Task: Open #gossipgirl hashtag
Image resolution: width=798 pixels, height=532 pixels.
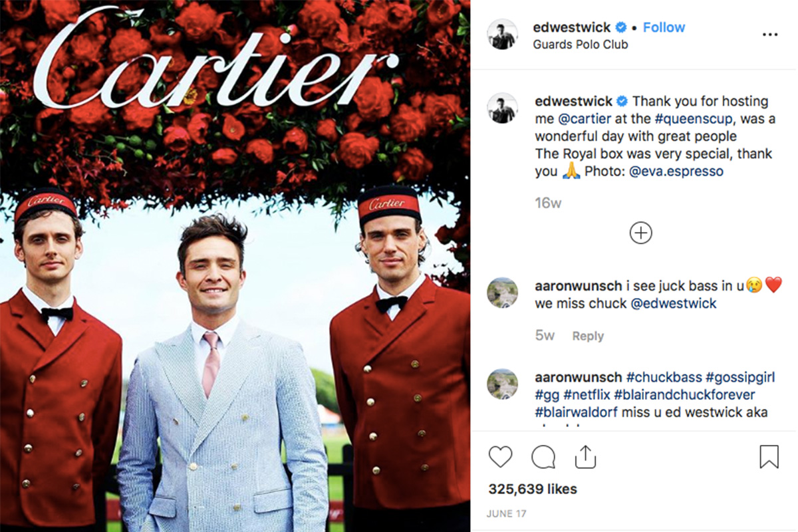Action: pyautogui.click(x=740, y=378)
